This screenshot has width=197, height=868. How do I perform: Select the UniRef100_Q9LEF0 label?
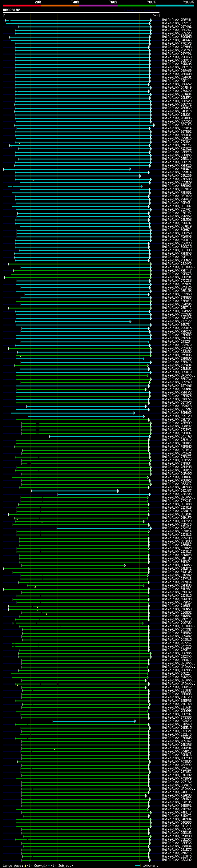(x=176, y=98)
